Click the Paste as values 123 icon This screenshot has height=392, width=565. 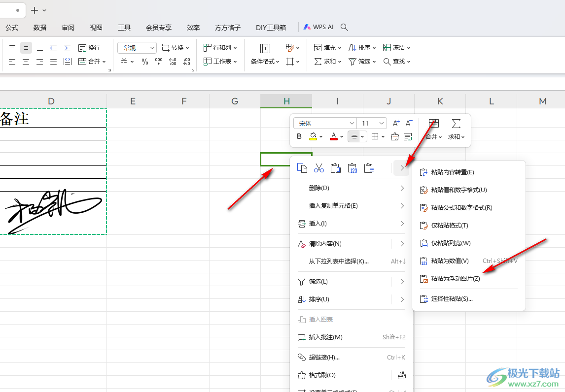(353, 168)
